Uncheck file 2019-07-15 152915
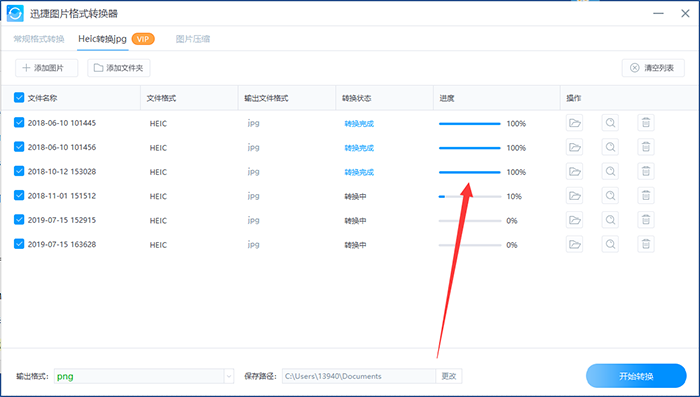 19,219
